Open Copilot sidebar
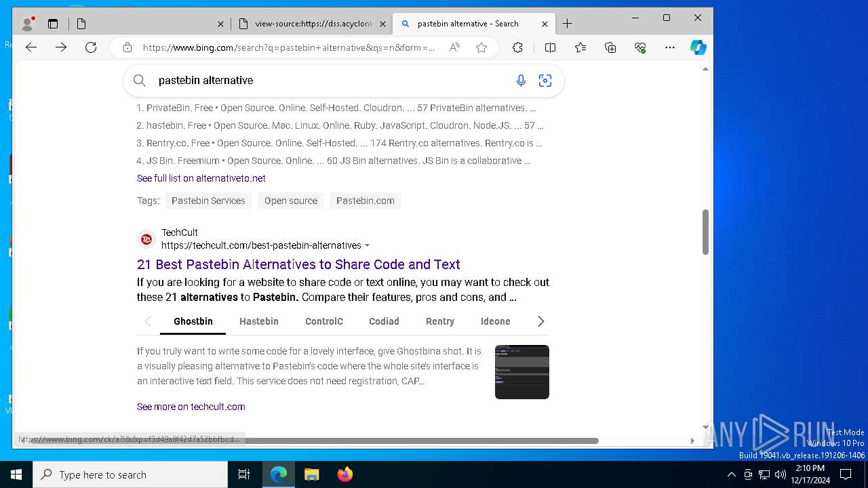Screen dimensions: 868x488 click(698, 47)
